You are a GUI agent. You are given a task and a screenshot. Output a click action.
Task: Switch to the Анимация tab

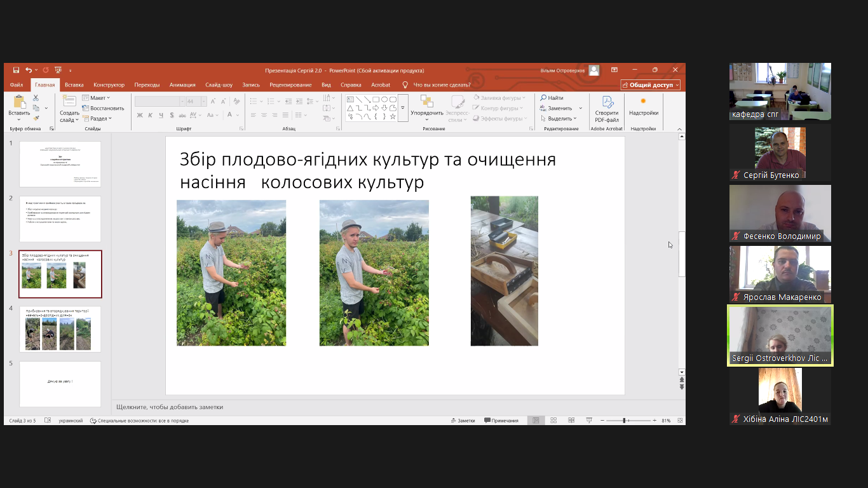pos(182,85)
